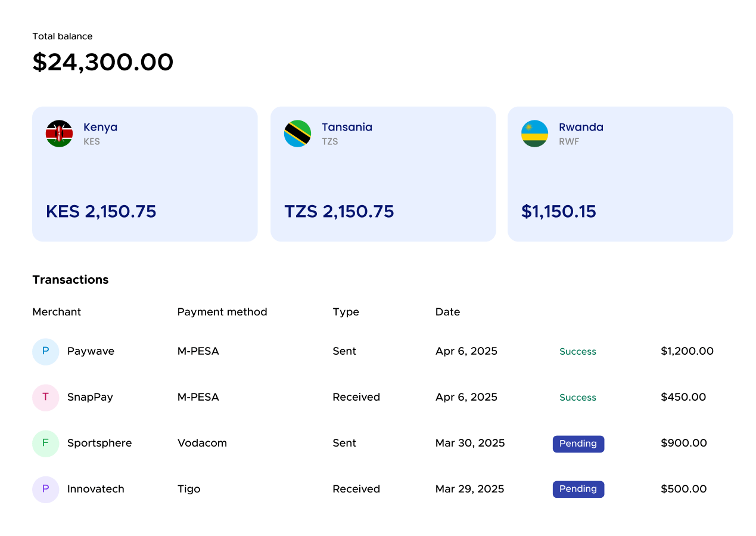756x536 pixels.
Task: Click the total balance amount
Action: point(103,62)
